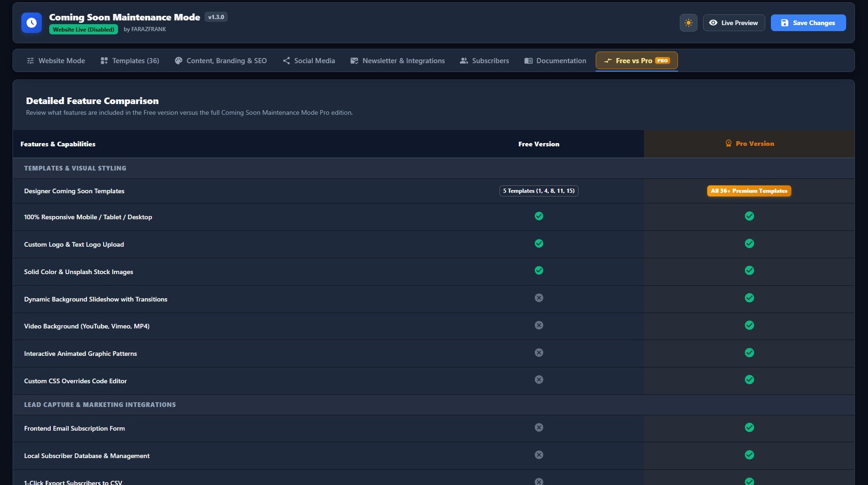
Task: Toggle light mode with the sun icon
Action: coord(688,23)
